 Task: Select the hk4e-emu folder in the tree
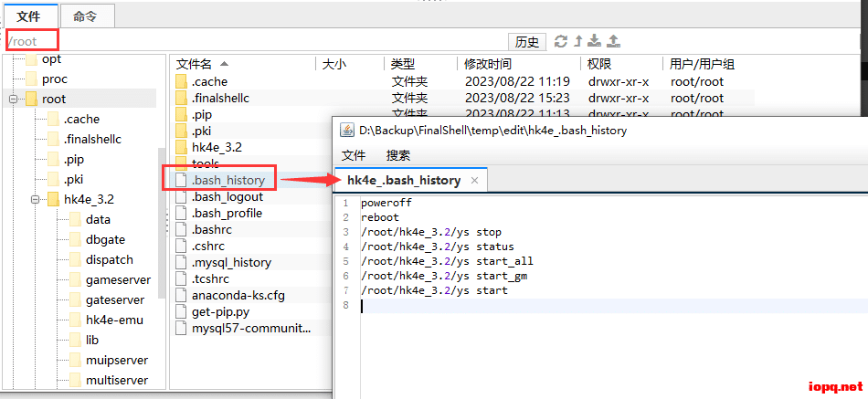[114, 320]
